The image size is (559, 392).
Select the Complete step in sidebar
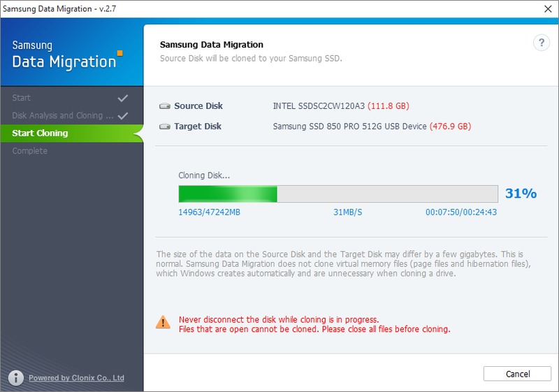30,151
